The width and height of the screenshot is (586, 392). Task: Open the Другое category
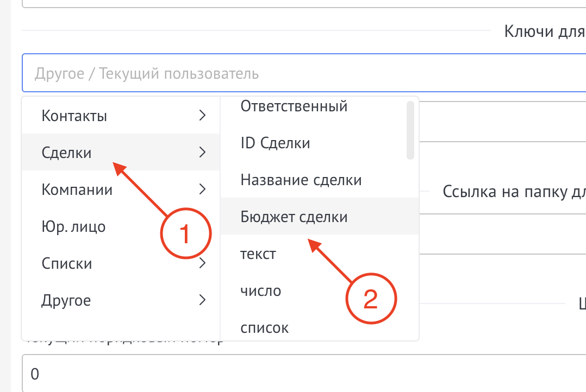click(x=120, y=300)
